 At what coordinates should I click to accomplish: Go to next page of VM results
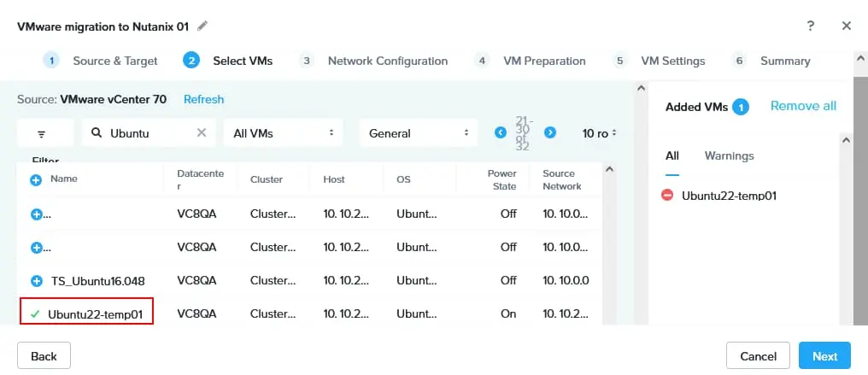549,132
